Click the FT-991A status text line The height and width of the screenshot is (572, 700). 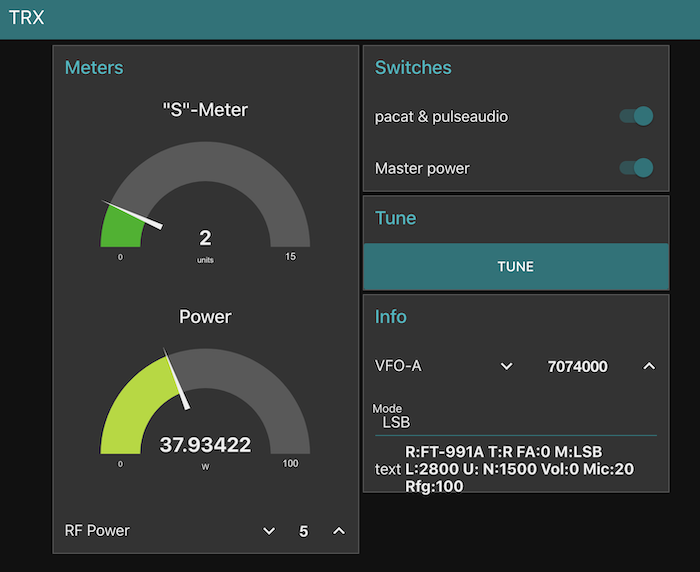coord(503,452)
